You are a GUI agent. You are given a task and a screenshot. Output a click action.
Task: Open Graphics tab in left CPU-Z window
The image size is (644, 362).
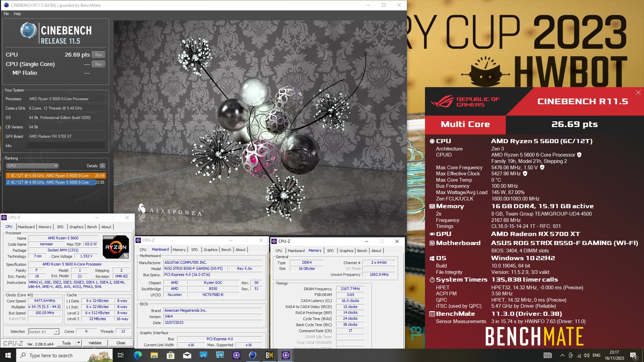pyautogui.click(x=76, y=227)
